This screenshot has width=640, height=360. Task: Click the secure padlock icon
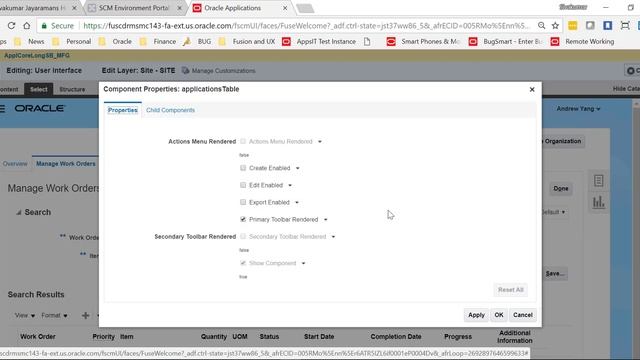point(44,26)
